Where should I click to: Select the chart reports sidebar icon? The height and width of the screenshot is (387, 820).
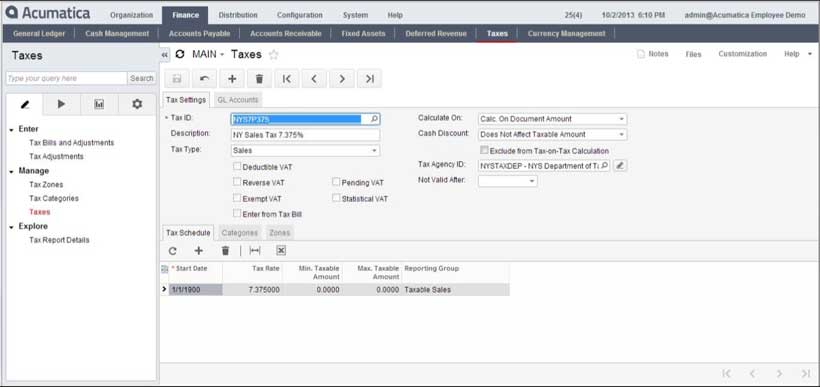click(99, 105)
